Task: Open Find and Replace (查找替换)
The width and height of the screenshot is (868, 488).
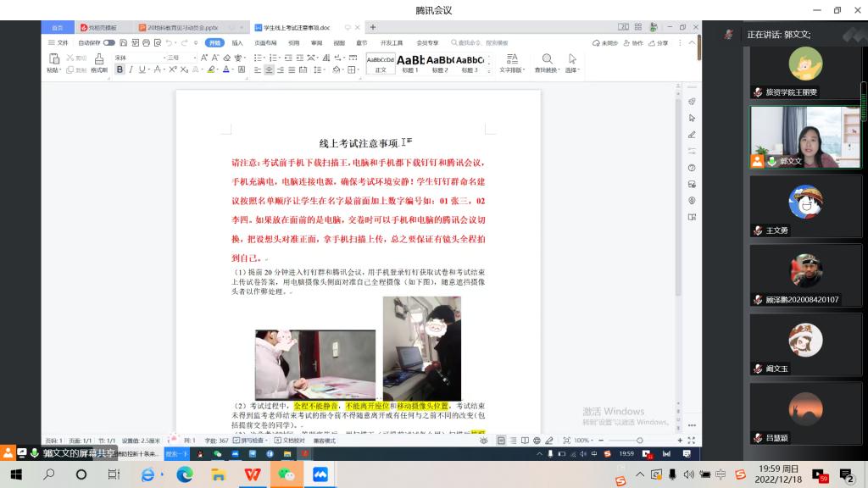Action: coord(547,63)
